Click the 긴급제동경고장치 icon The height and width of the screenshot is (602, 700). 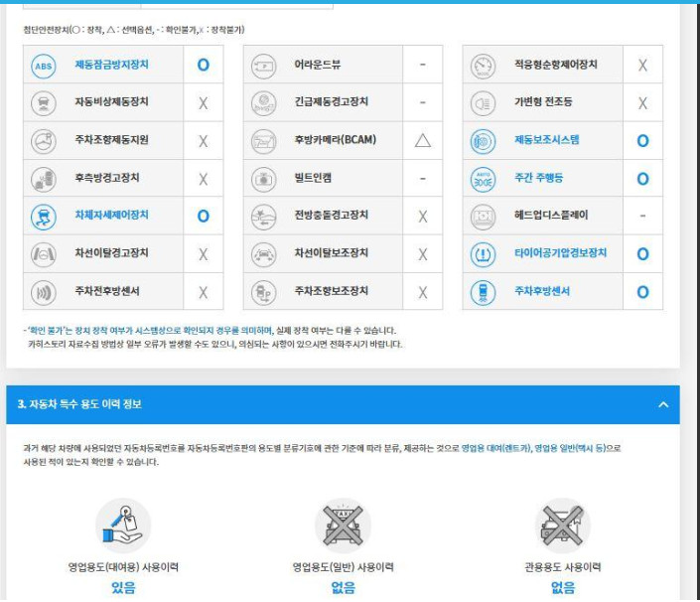(x=263, y=103)
